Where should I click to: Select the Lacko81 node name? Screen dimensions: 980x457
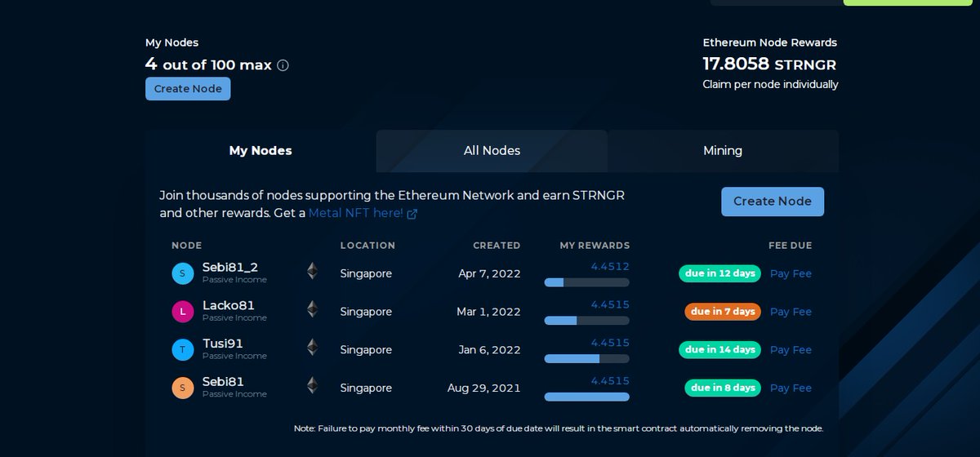[x=229, y=305]
